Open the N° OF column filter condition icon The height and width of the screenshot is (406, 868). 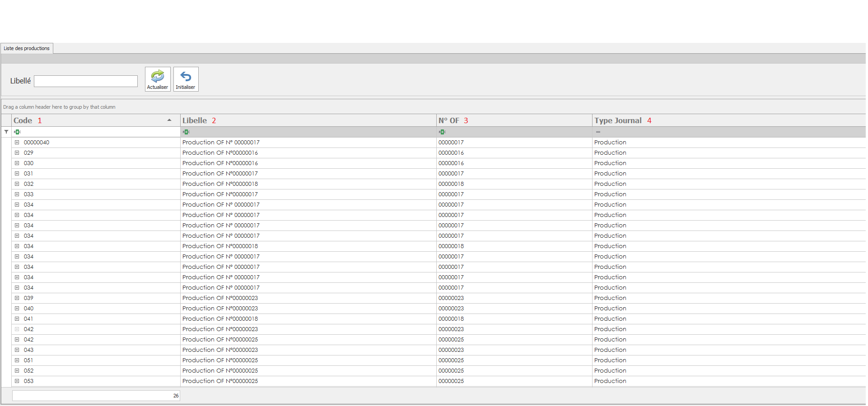coord(442,132)
